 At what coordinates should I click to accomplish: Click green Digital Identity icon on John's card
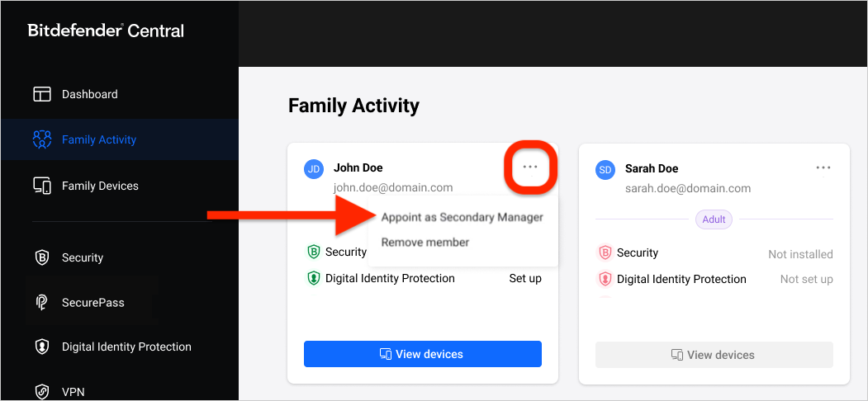pyautogui.click(x=314, y=278)
